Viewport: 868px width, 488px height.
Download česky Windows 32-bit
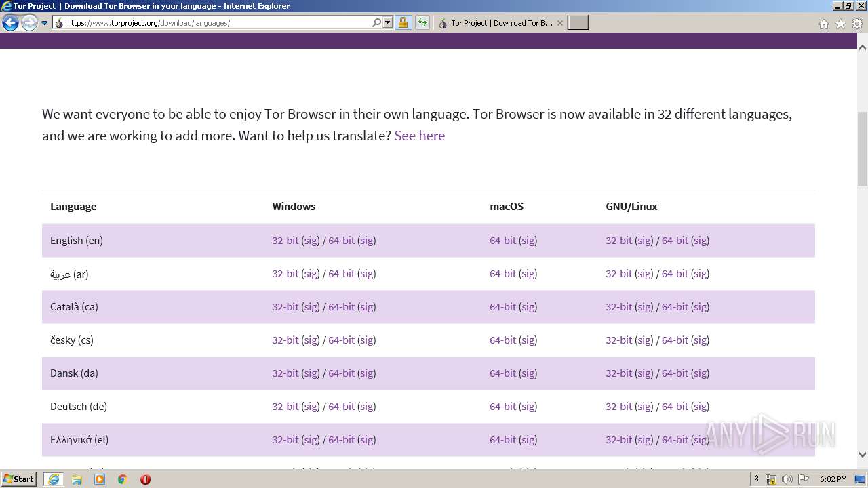tap(285, 340)
